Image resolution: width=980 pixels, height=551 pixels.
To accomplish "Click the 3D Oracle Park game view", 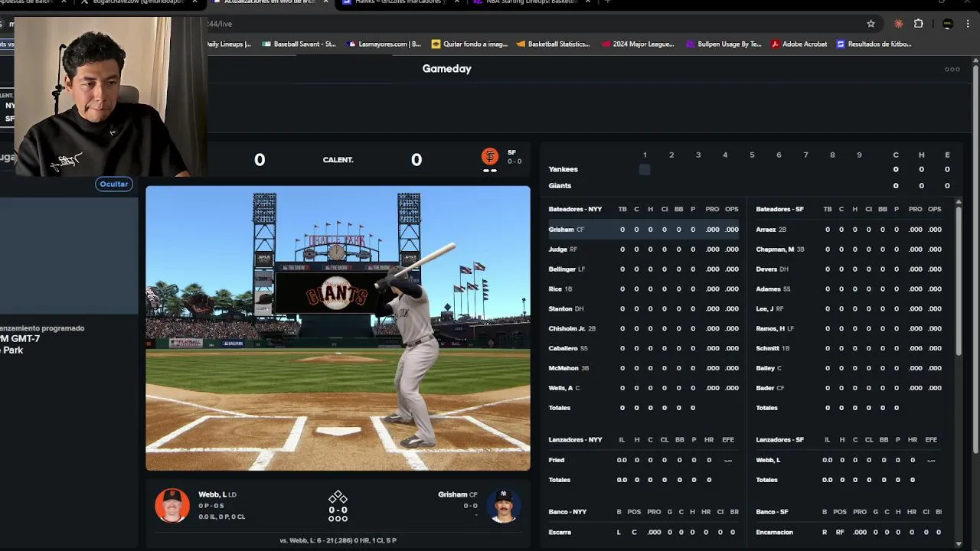I will [x=338, y=328].
